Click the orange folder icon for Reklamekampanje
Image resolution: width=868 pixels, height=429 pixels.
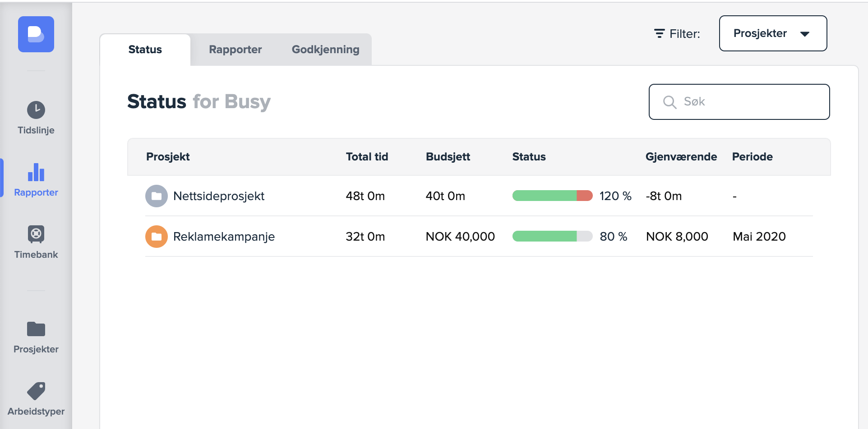tap(157, 237)
